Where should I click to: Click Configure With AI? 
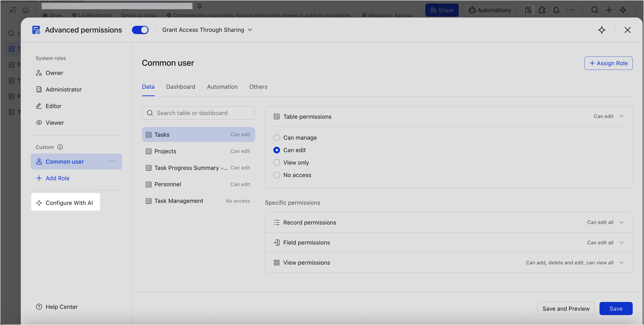(65, 202)
